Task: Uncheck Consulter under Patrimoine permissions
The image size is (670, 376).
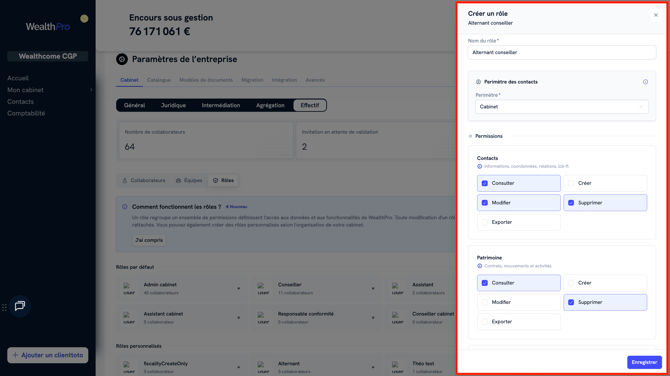Action: [x=485, y=283]
